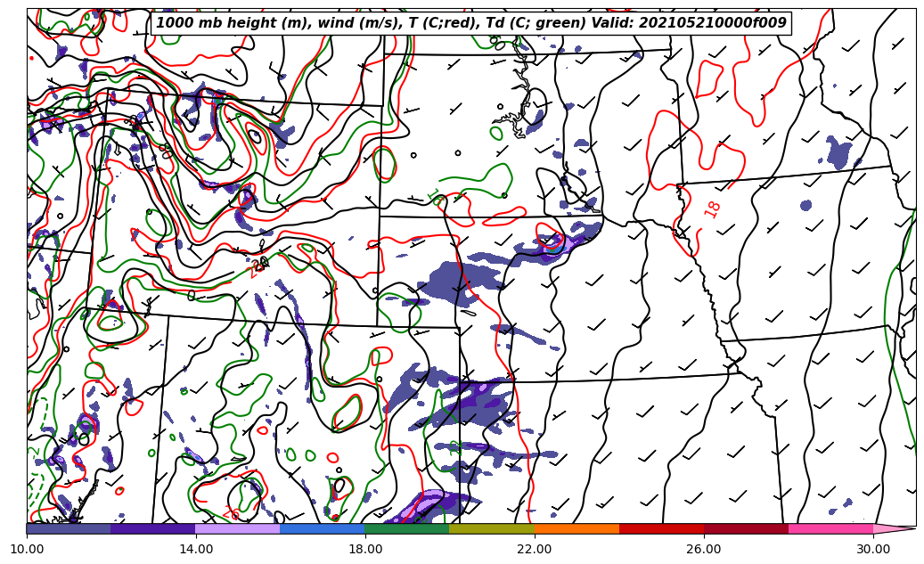Select the dark purple 12–14 colorbar segment
This screenshot has height=564, width=924.
pyautogui.click(x=153, y=528)
